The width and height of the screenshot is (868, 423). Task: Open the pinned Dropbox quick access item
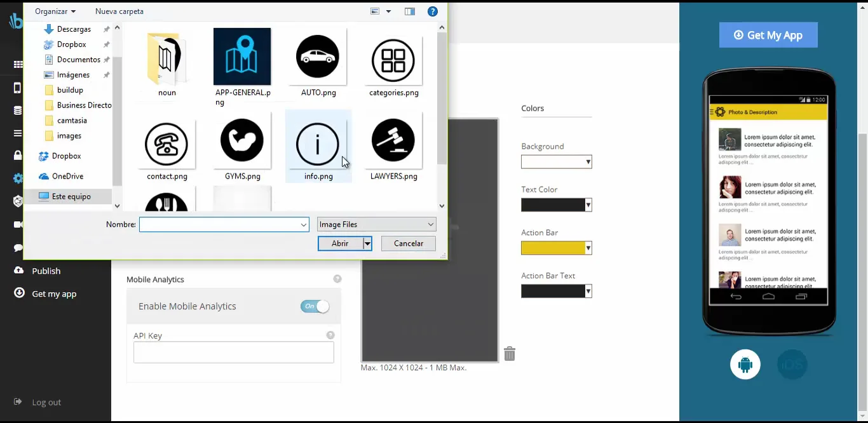pos(71,44)
